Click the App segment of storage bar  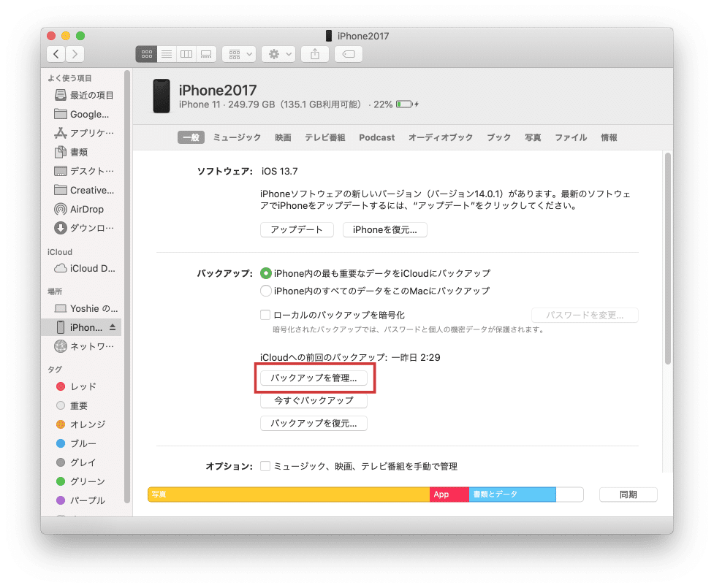pos(449,495)
